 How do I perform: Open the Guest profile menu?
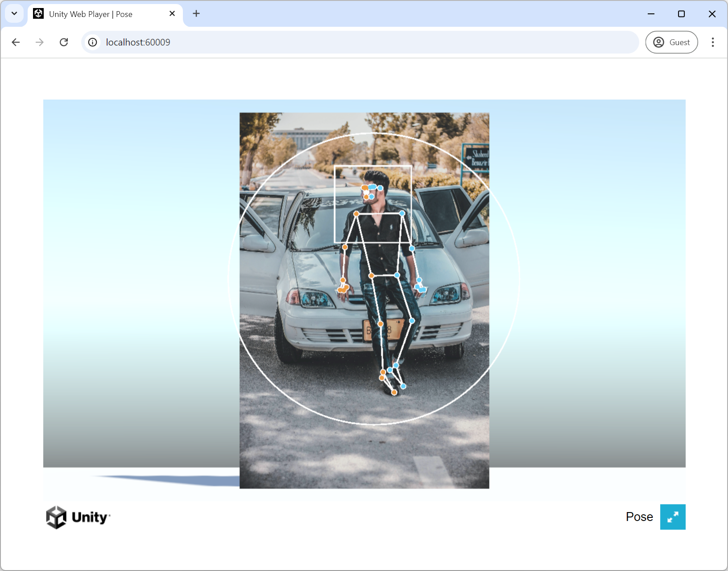[x=671, y=42]
